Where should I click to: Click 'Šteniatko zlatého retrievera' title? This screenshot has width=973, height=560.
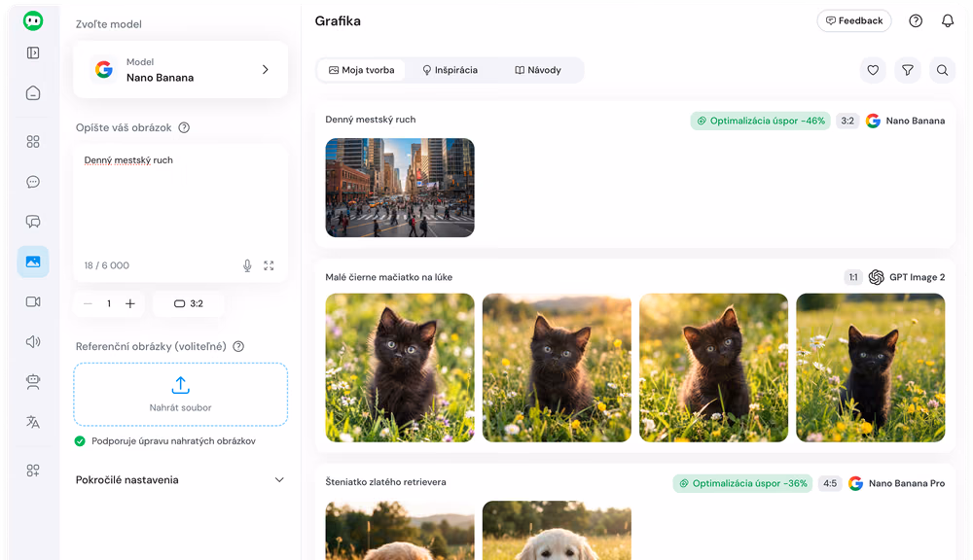385,482
